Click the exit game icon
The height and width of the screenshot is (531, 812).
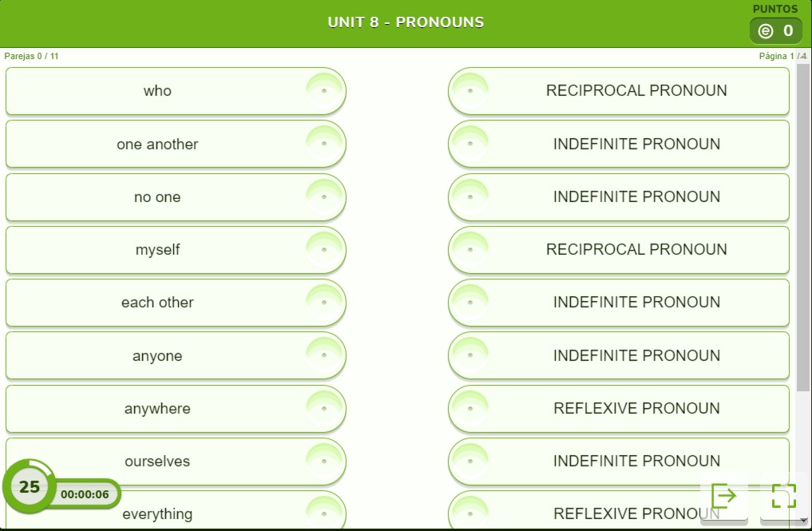tap(723, 496)
